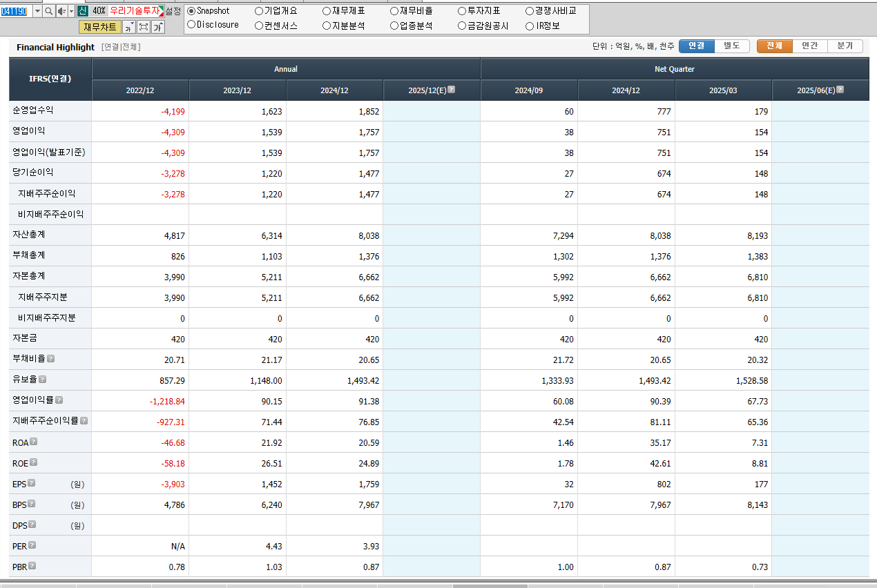Switch to the 연간 annual tab

click(x=810, y=46)
